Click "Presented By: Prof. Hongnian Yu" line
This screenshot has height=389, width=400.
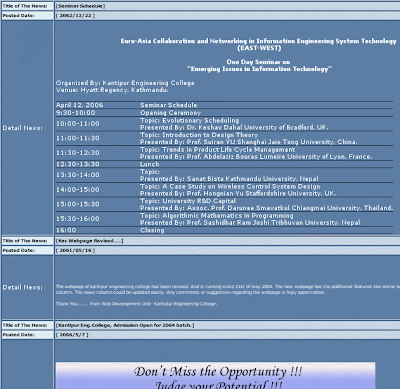[x=238, y=193]
